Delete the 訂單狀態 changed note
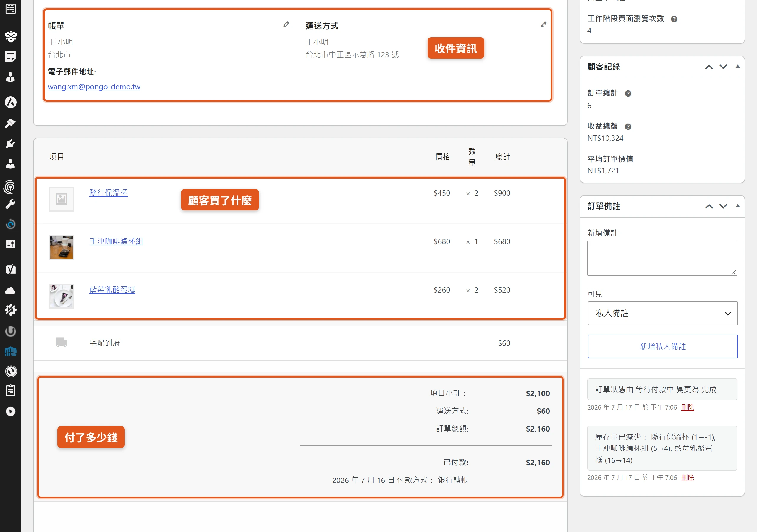The height and width of the screenshot is (532, 757). [688, 407]
